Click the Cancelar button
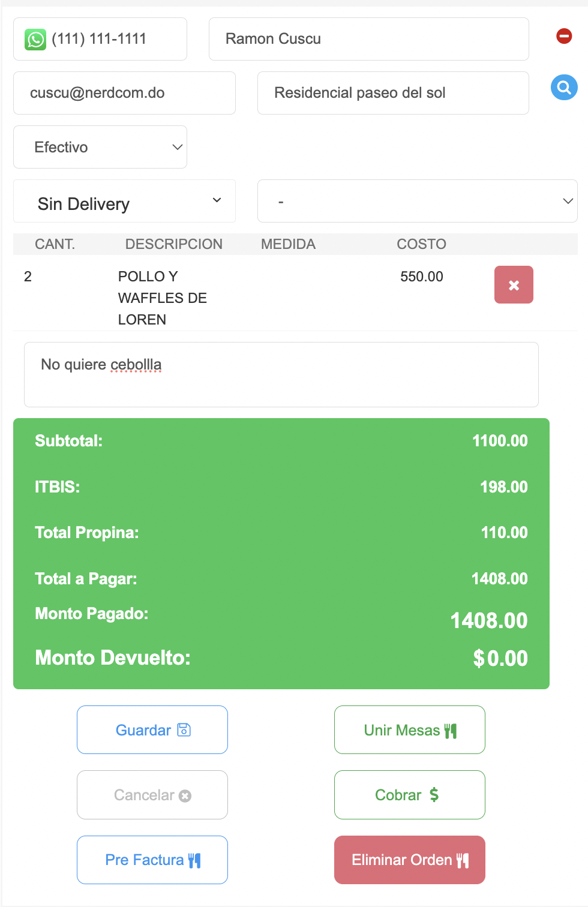This screenshot has width=588, height=907. [152, 795]
